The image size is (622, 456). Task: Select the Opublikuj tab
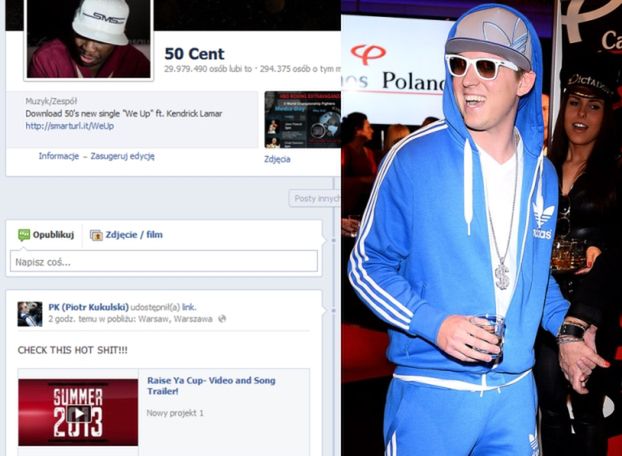(x=46, y=235)
